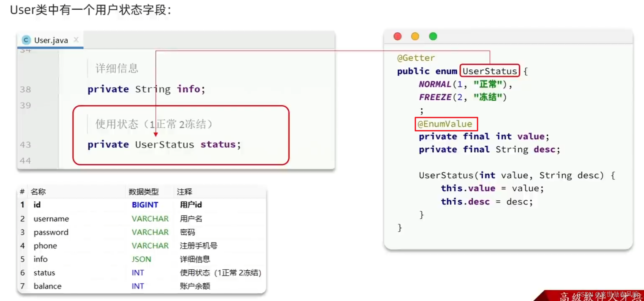
Task: Click the VARCHAR type of phone row
Action: pyautogui.click(x=150, y=246)
